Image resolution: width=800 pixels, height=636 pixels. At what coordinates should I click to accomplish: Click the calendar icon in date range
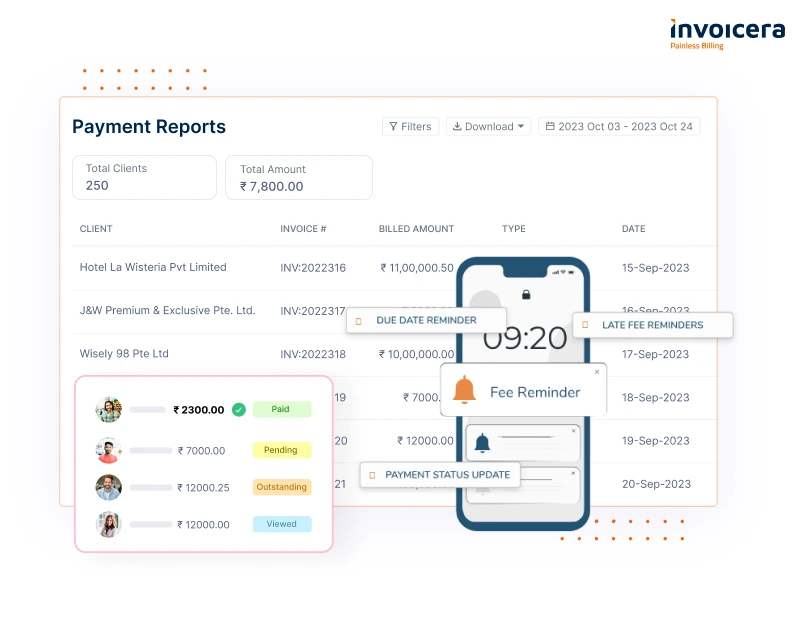(x=550, y=126)
